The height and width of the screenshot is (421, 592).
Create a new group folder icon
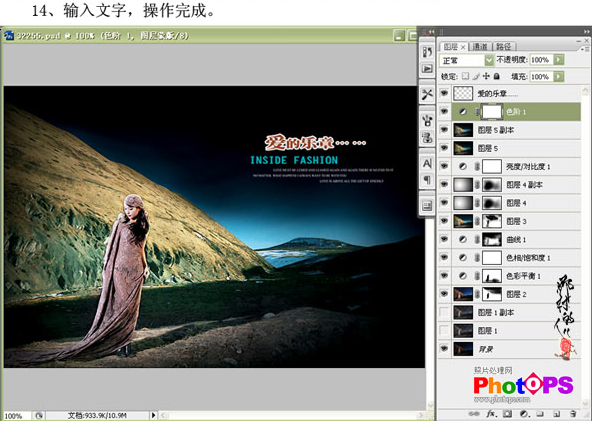[x=540, y=414]
